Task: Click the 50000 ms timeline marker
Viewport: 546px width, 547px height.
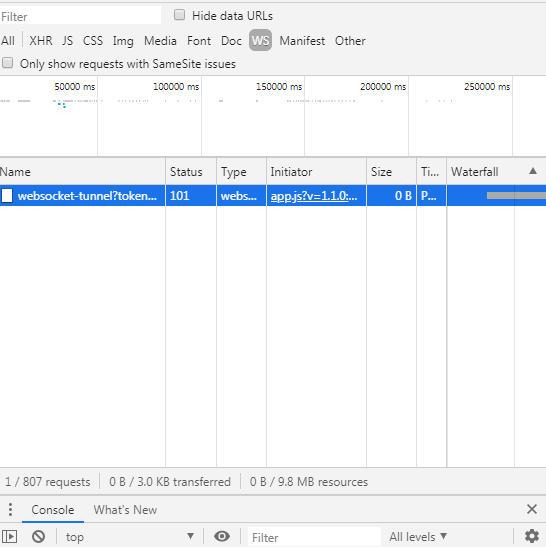Action: click(75, 87)
